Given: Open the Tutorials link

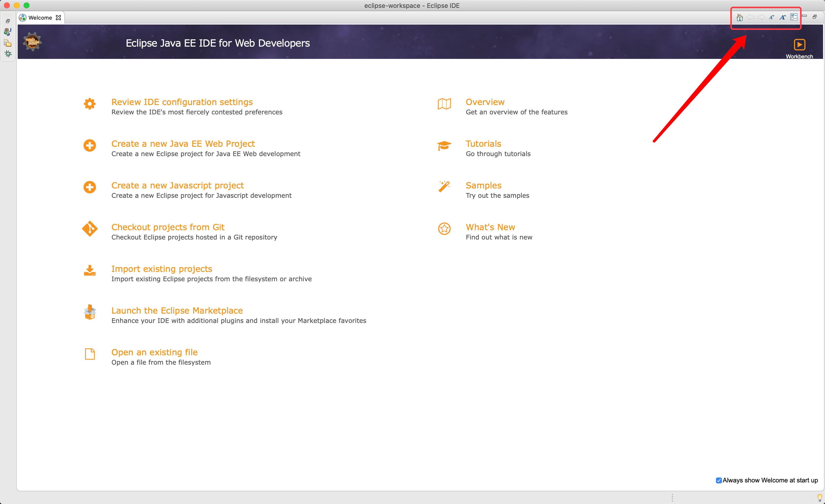Looking at the screenshot, I should click(x=483, y=144).
